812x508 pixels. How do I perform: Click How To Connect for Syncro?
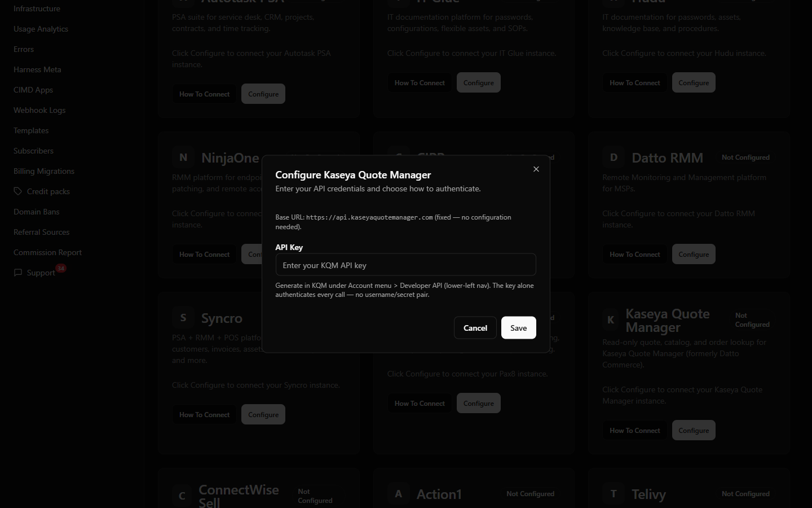point(204,415)
